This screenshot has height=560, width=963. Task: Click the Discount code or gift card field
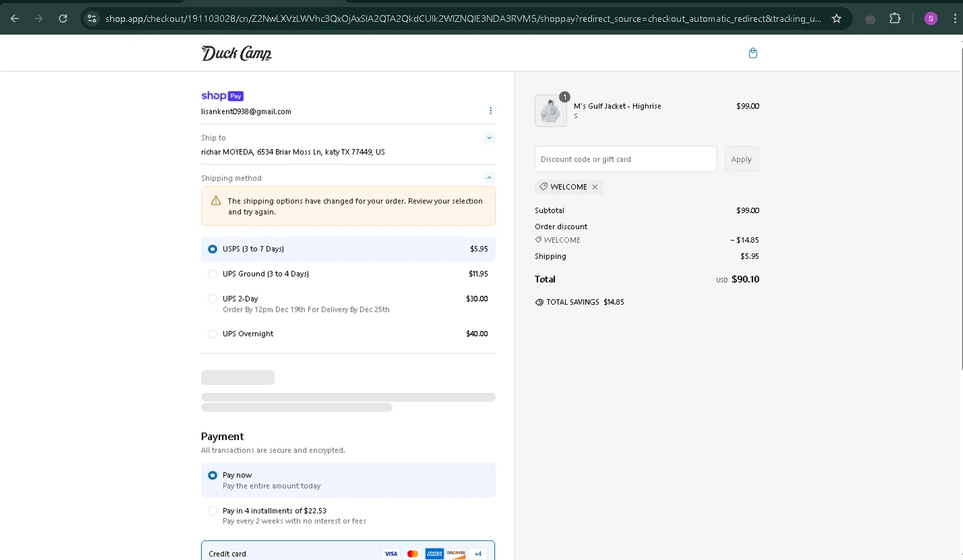626,159
